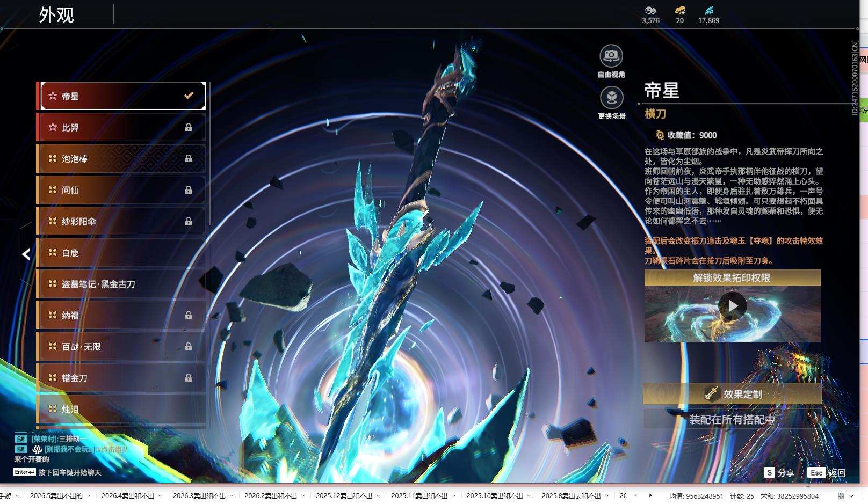Expand dropdown arrow of 2026.2卖出和不出 tab
The height and width of the screenshot is (504, 868).
(303, 495)
